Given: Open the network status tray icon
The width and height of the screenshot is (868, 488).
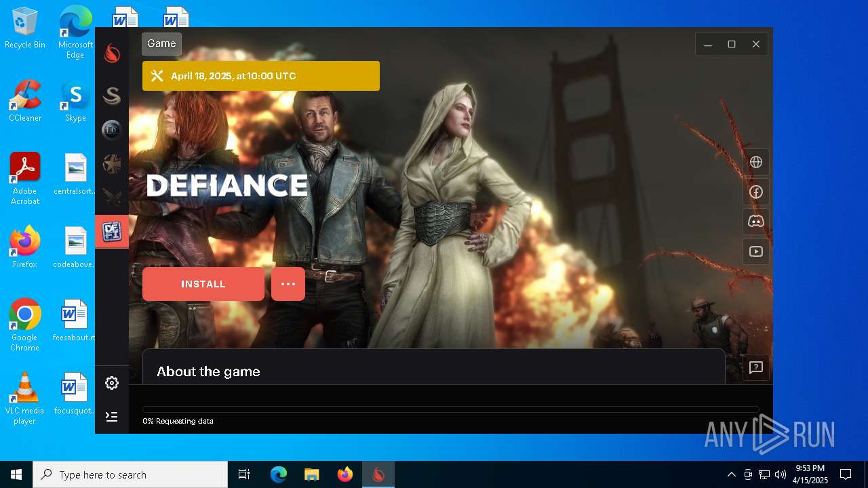Looking at the screenshot, I should 764,474.
